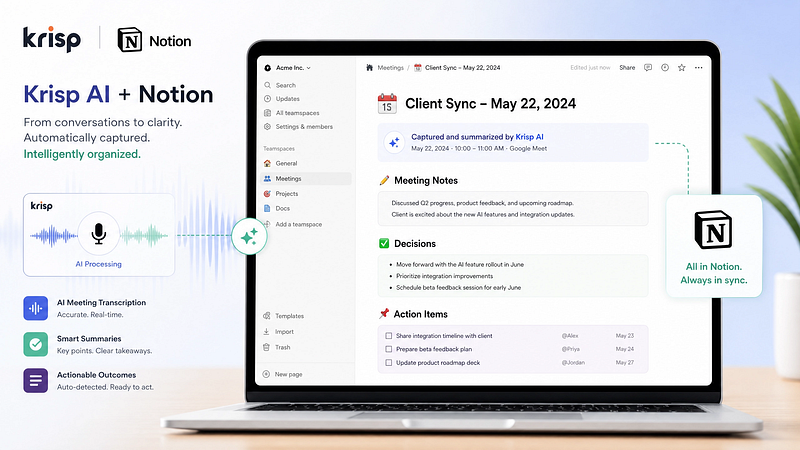Click the @Alex assignee mention

click(570, 336)
